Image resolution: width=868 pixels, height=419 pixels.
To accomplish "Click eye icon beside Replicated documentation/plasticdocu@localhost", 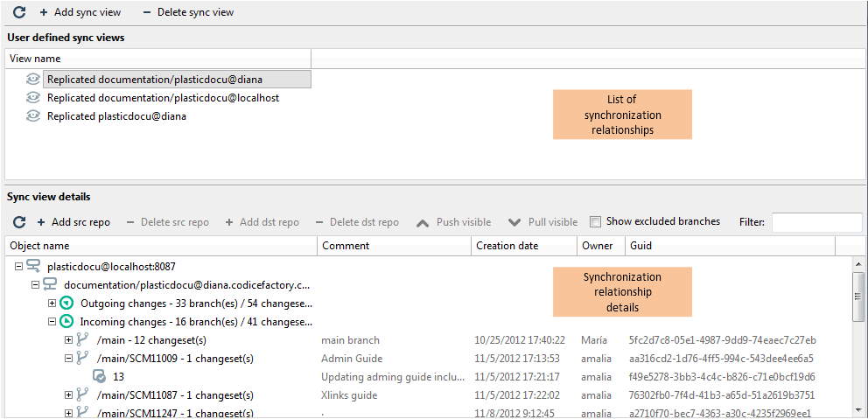I will 33,98.
